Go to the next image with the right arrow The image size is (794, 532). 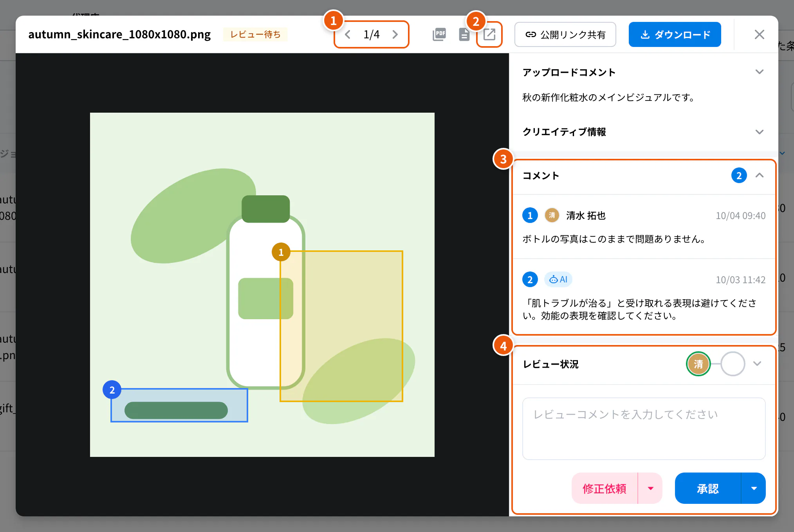[395, 34]
